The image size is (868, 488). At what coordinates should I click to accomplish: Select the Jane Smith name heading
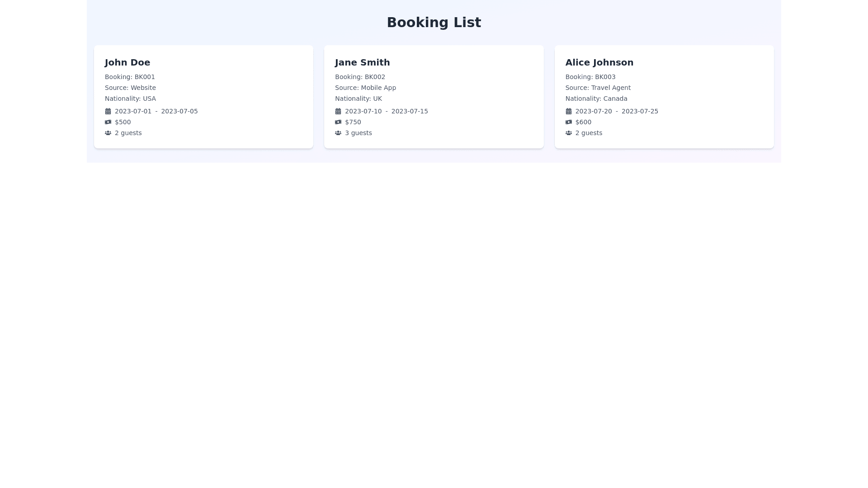point(362,62)
